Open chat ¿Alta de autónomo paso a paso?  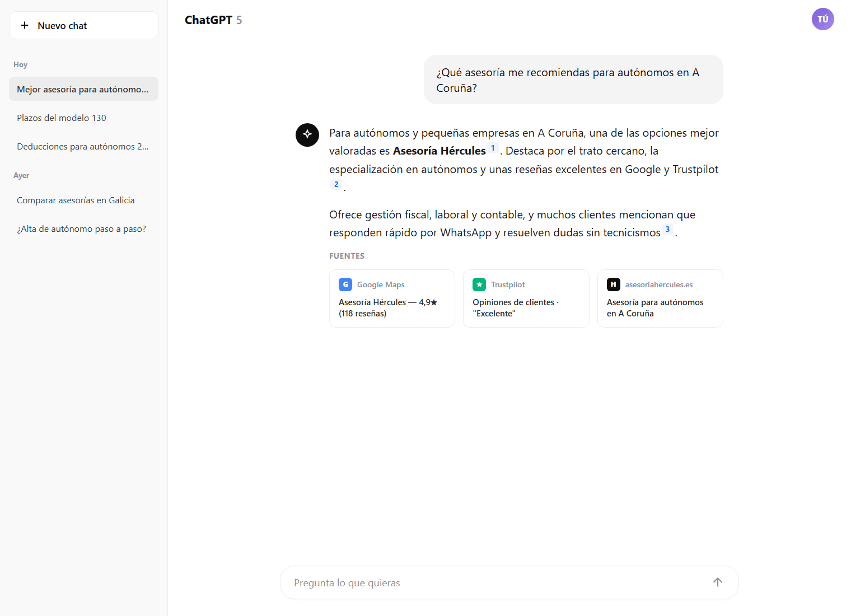click(83, 228)
